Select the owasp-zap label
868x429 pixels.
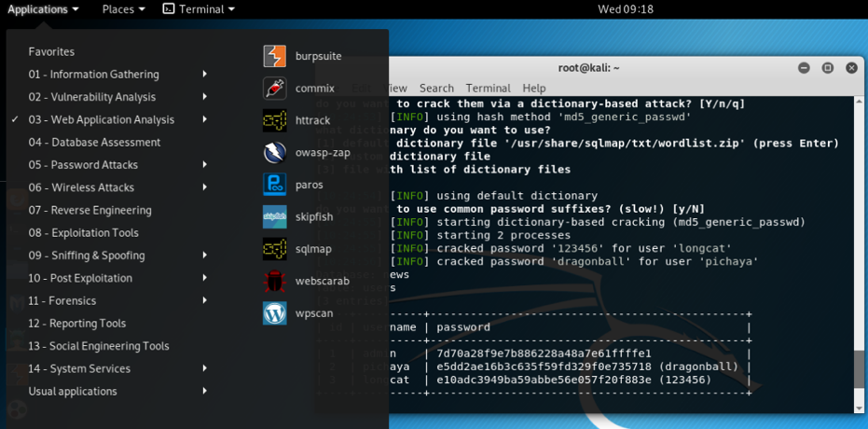[323, 153]
